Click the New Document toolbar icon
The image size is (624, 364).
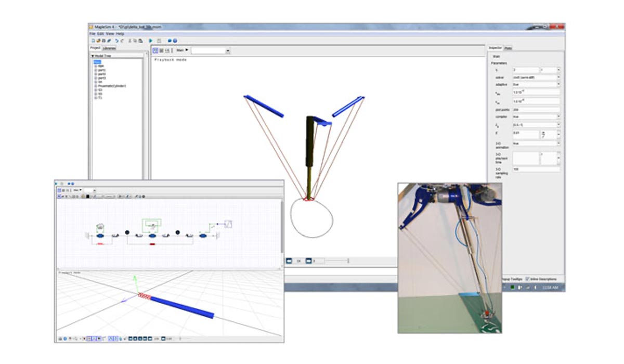tap(93, 41)
